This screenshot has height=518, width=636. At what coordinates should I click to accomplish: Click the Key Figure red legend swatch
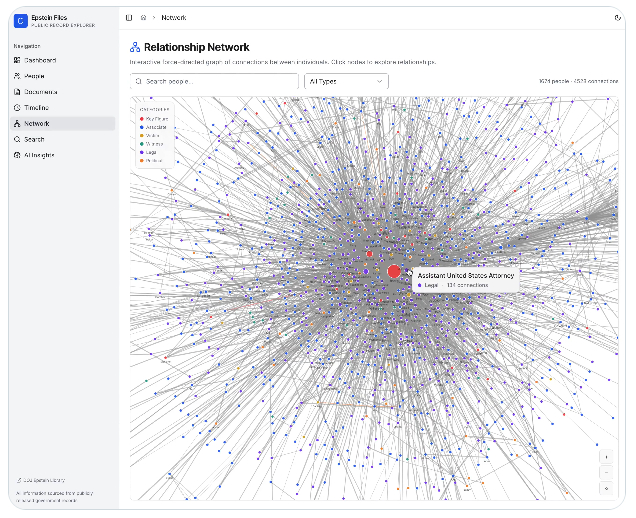141,118
